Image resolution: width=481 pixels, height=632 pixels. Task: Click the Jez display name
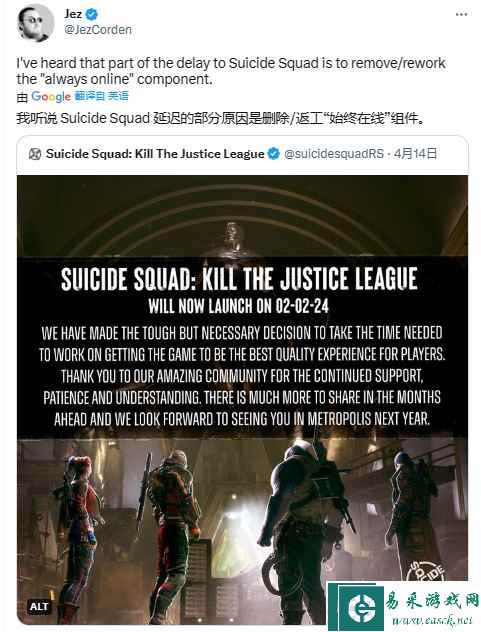click(73, 14)
